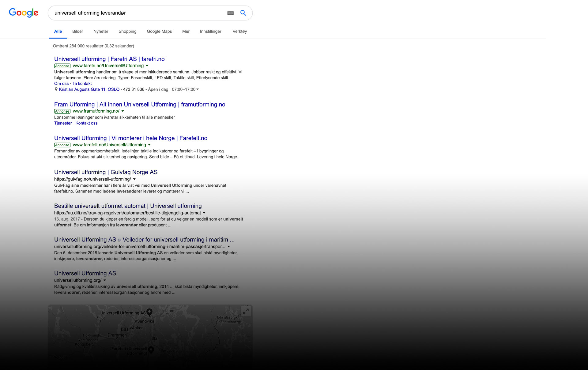Expand the map with fullscreen icon
Screen dimensions: 588x370
(246, 311)
